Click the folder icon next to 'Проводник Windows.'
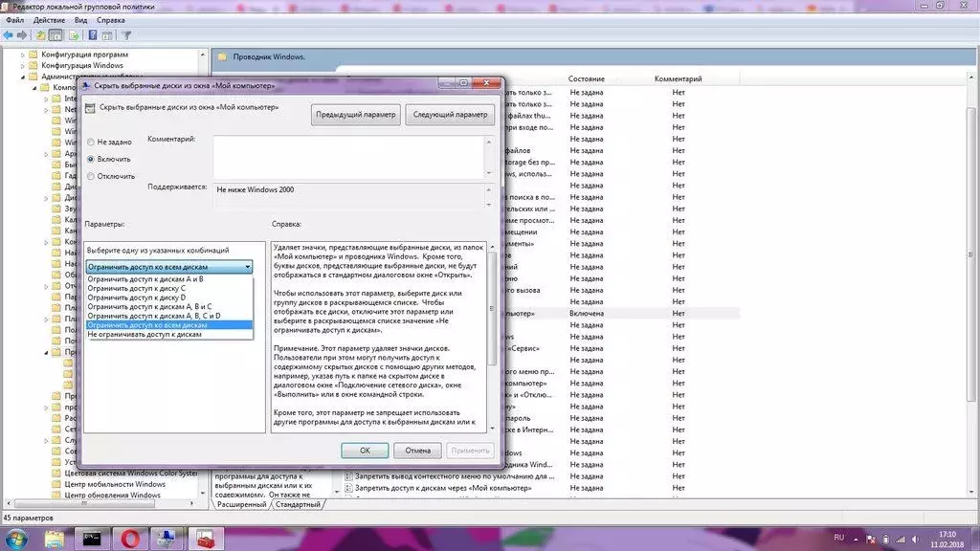The height and width of the screenshot is (551, 980). [222, 56]
